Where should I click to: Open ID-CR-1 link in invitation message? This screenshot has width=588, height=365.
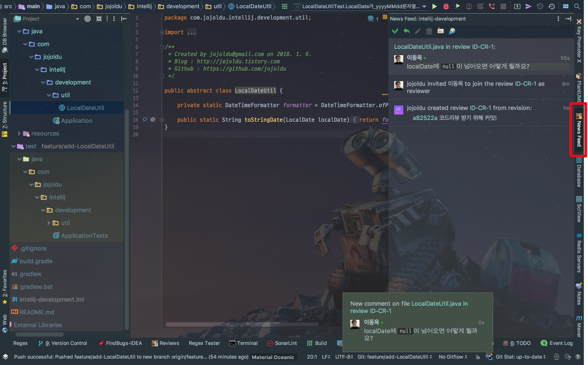pyautogui.click(x=526, y=84)
